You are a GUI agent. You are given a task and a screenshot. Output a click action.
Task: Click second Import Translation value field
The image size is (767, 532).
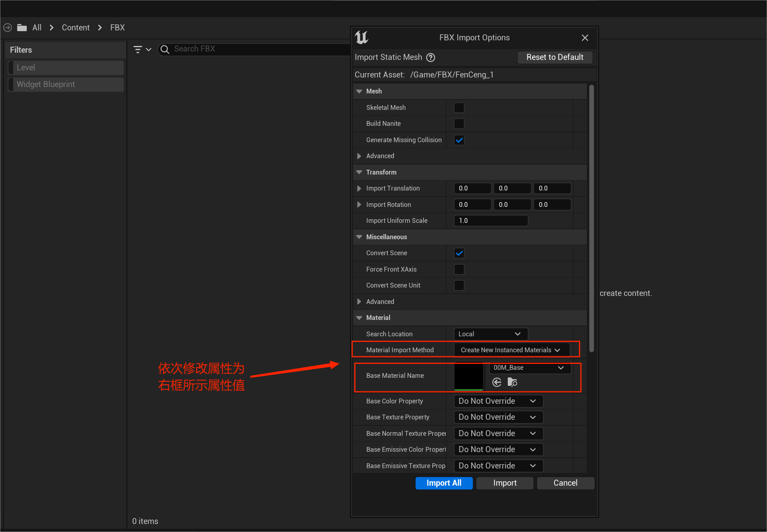(513, 189)
